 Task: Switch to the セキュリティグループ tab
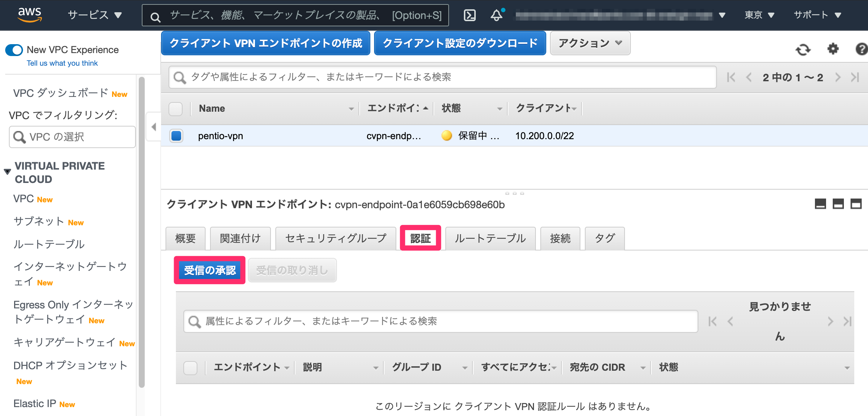pos(336,238)
